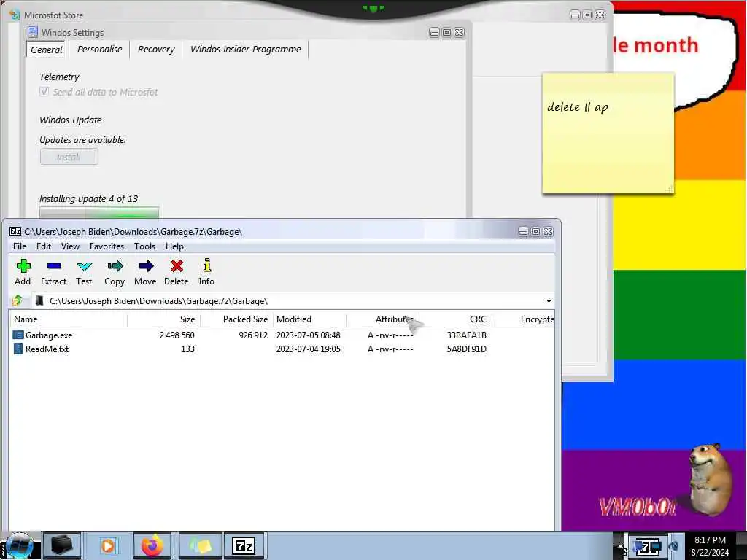Sort by the Encrypted column header

(x=523, y=319)
